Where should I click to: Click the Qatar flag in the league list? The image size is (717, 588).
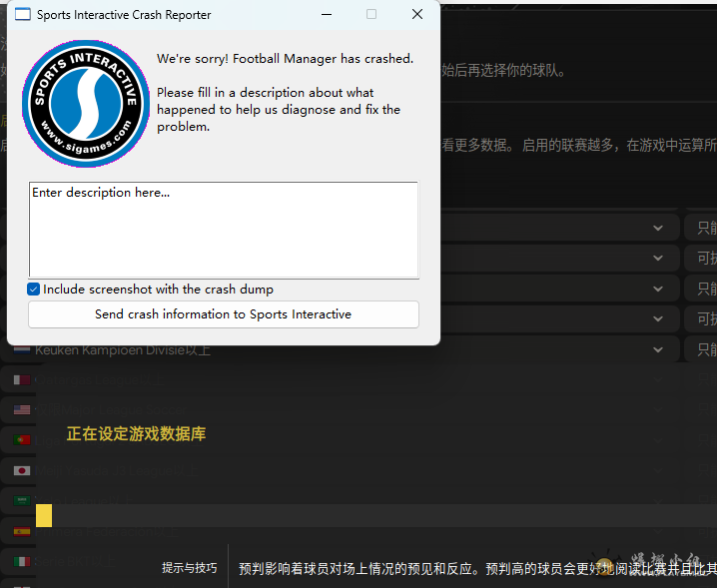click(22, 380)
